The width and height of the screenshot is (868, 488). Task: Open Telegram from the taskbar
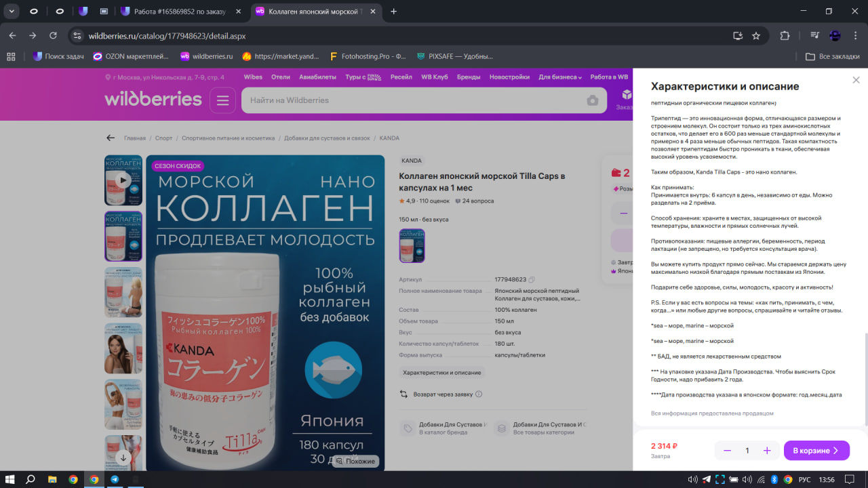(115, 479)
